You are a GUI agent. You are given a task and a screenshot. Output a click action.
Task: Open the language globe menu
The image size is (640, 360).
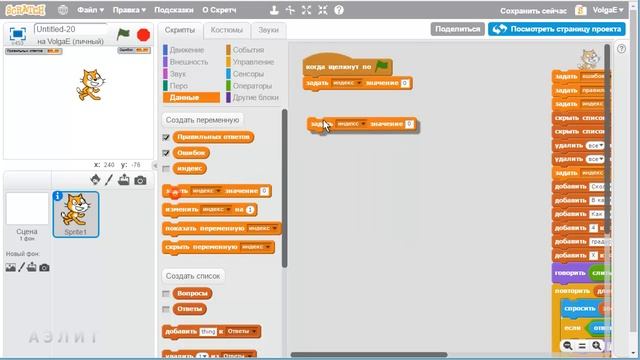[x=63, y=10]
